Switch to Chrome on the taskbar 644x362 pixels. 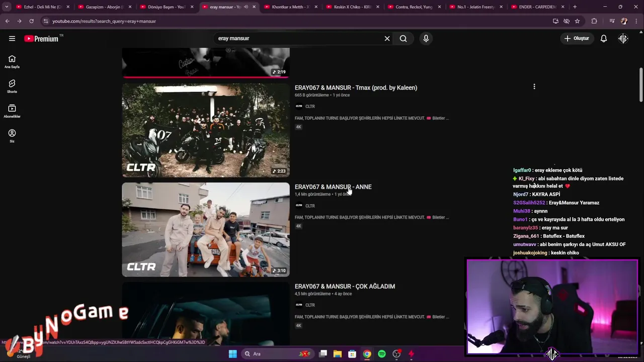[367, 354]
